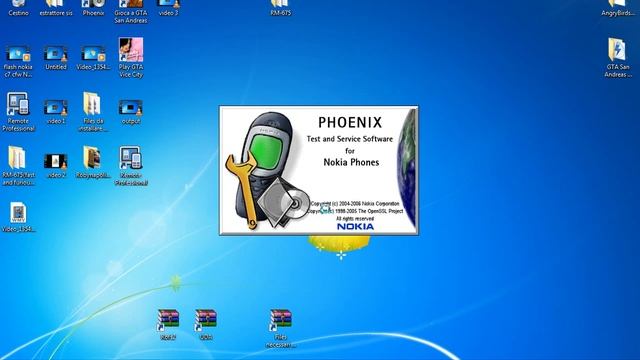Select the AngryBirds desktop icon
The height and width of the screenshot is (360, 640).
pyautogui.click(x=618, y=8)
